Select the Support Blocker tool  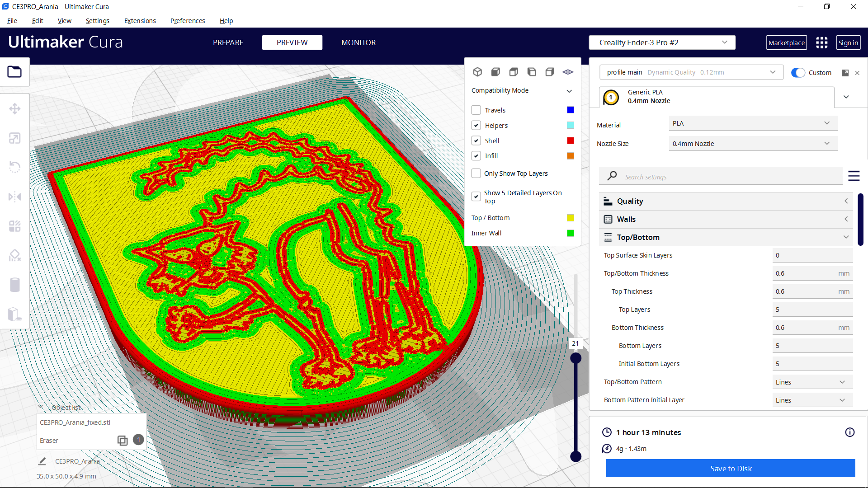tap(15, 255)
